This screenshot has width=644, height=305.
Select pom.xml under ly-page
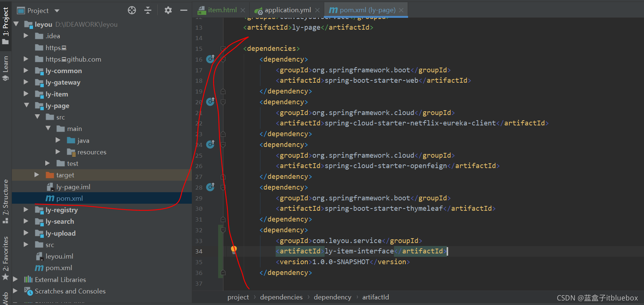point(69,198)
